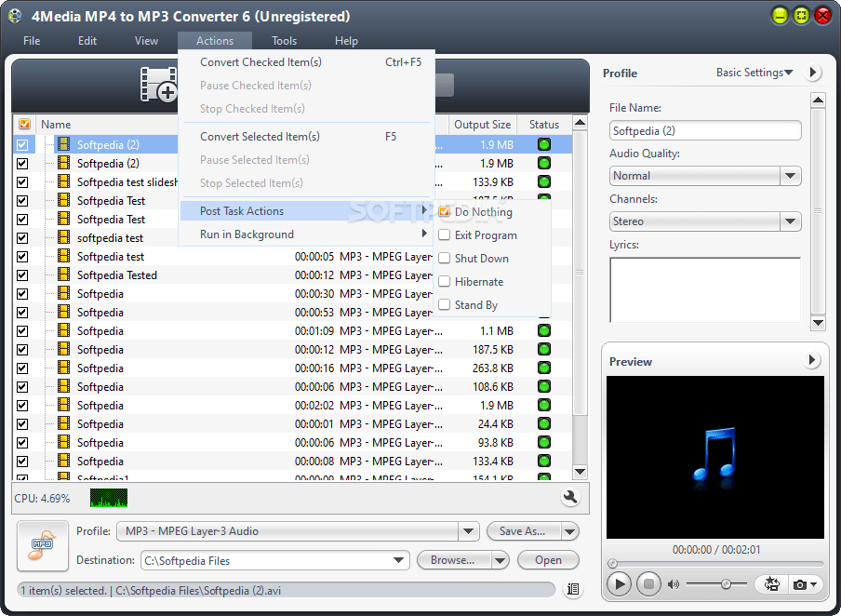Image resolution: width=841 pixels, height=616 pixels.
Task: Uncheck the Softpedia Tested file checkbox
Action: 22,275
